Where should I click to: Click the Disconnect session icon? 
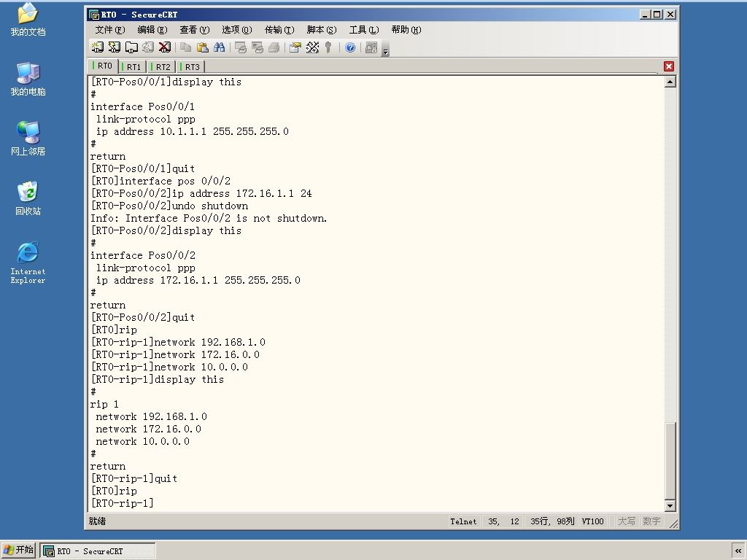[x=165, y=47]
